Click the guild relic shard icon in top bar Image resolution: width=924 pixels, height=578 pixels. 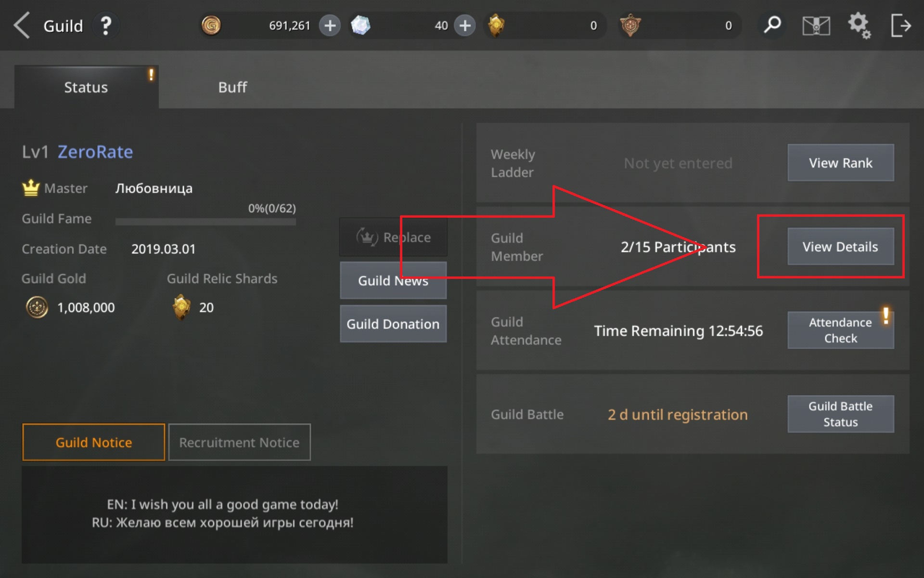coord(496,26)
